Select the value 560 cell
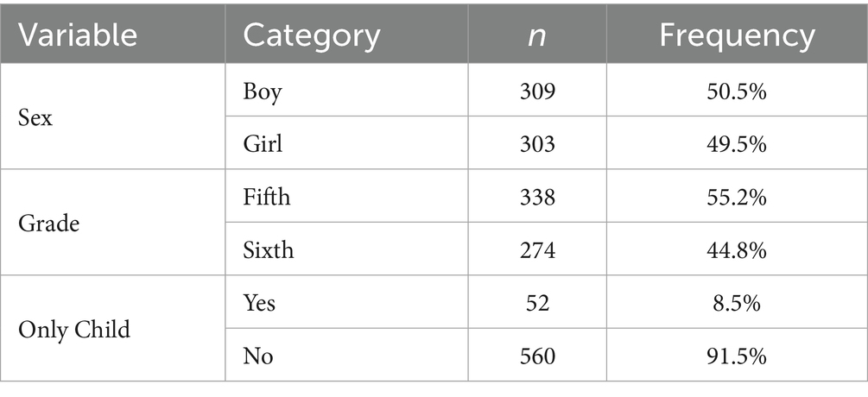The image size is (868, 397). (537, 355)
